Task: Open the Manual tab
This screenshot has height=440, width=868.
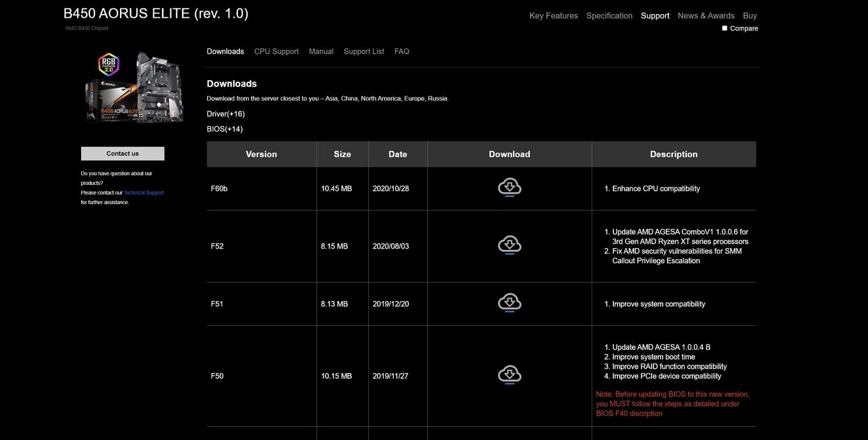Action: point(321,51)
